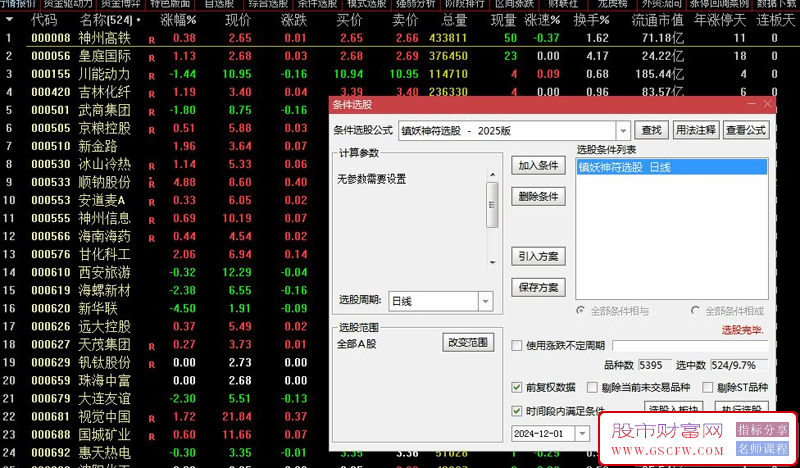Uncheck 前复权数据 checkbox
This screenshot has width=800, height=468.
[516, 387]
